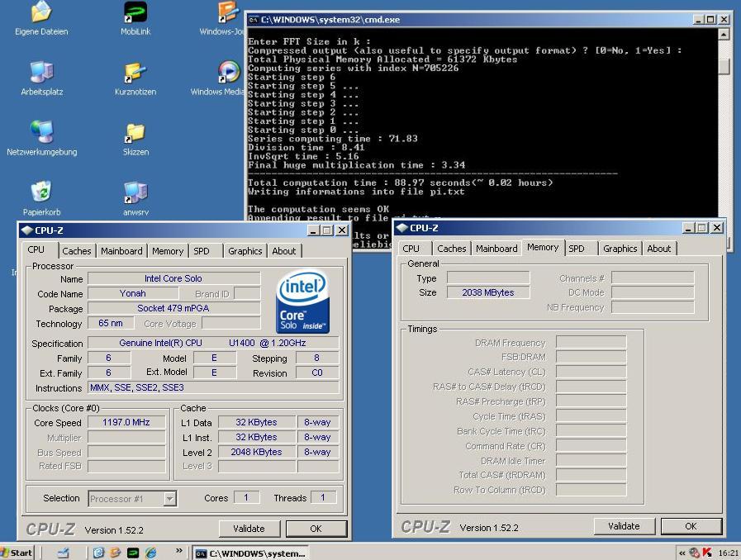Viewport: 741px width, 560px height.
Task: Click the right CPU-Z window title icon
Action: point(401,228)
